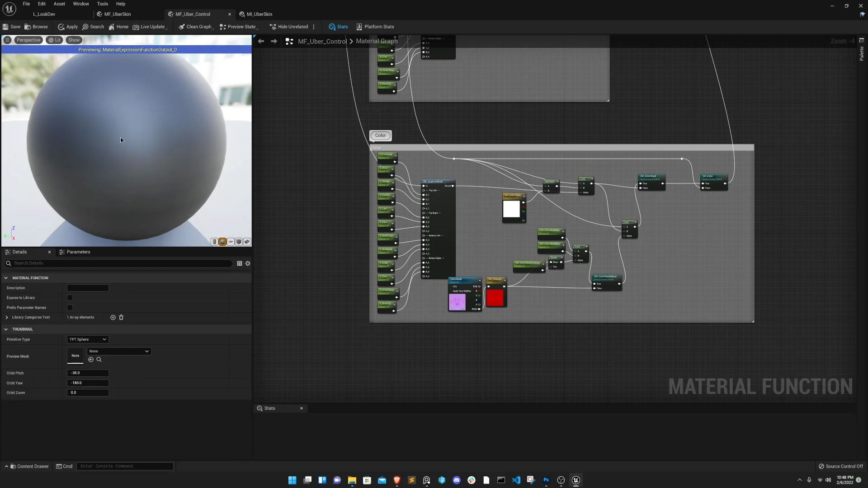Click Browse in the toolbar
868x488 pixels.
tap(36, 27)
